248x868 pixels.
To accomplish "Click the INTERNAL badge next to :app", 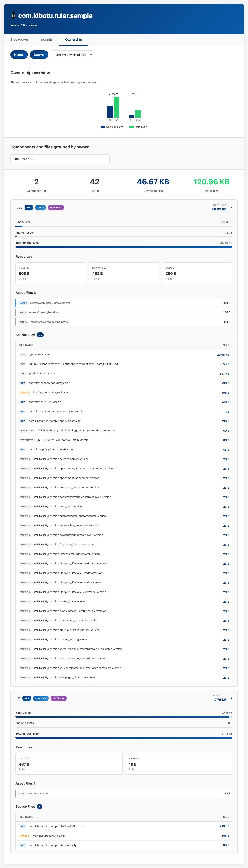I will [56, 208].
